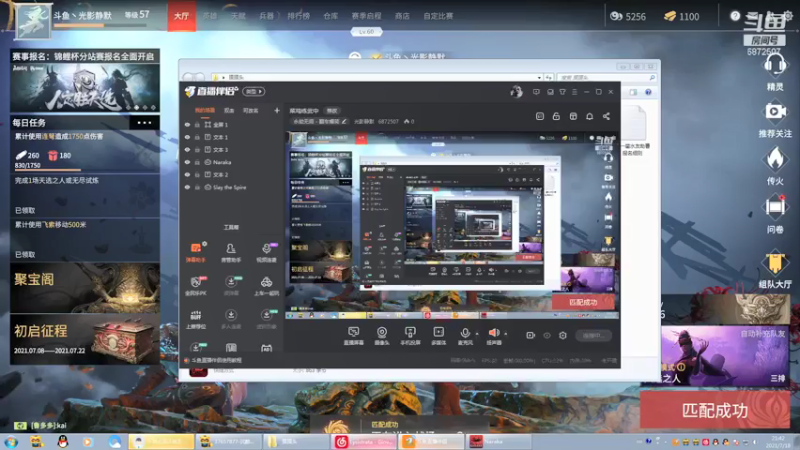Open the 房管助手 tool
This screenshot has width=800, height=450.
[231, 252]
